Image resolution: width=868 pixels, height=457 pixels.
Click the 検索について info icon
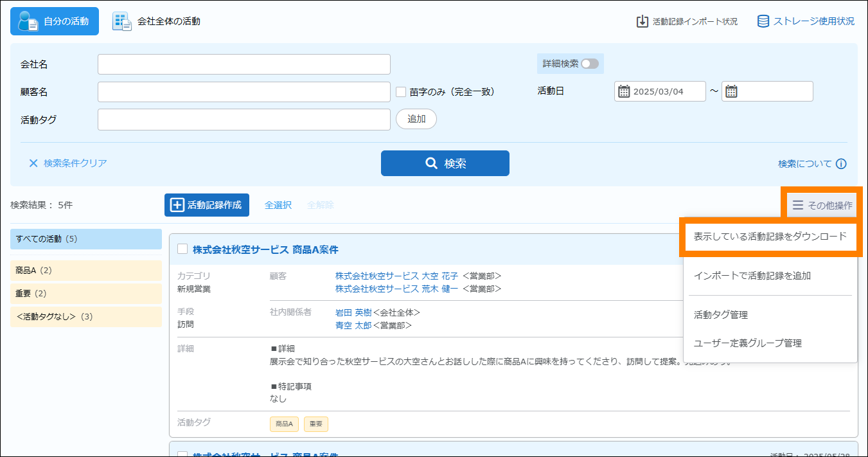click(x=841, y=164)
